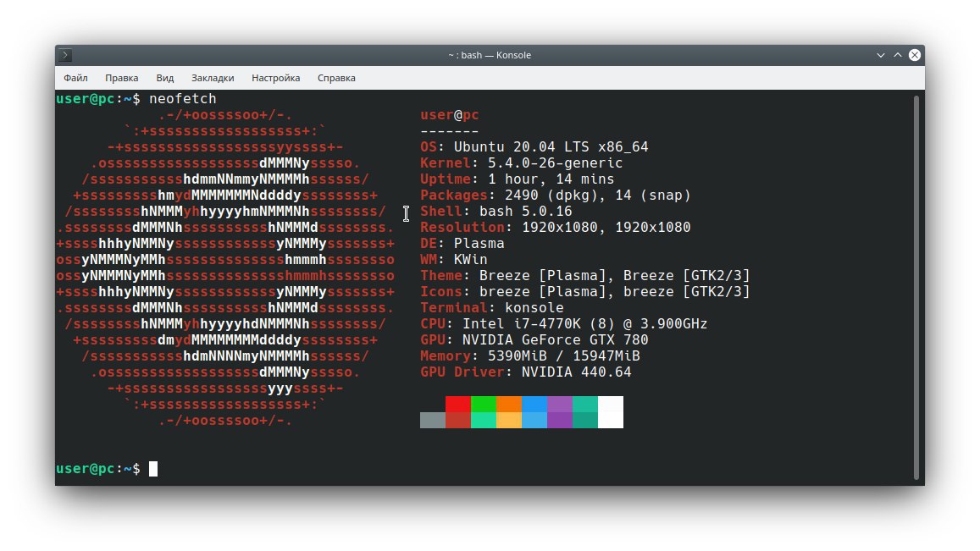Open the Вид menu
The image size is (980, 551).
point(164,78)
